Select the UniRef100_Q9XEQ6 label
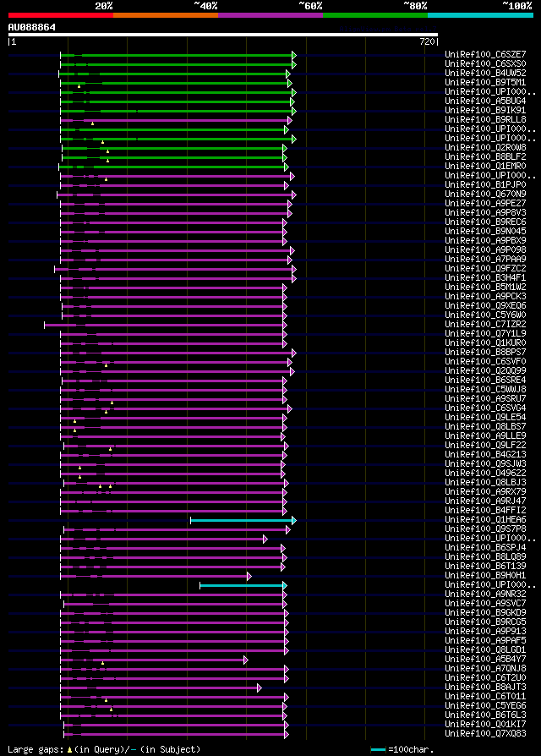 coord(485,305)
